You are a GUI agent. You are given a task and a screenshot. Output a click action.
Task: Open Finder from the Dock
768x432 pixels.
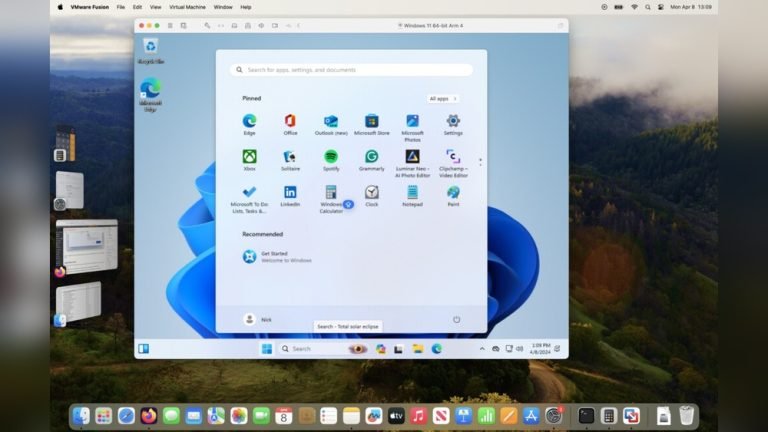pos(81,416)
